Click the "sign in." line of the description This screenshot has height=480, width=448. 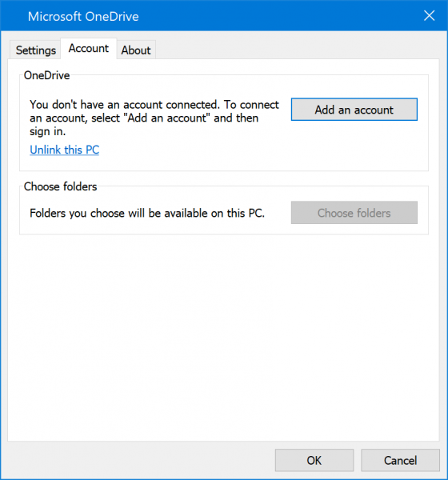point(48,132)
